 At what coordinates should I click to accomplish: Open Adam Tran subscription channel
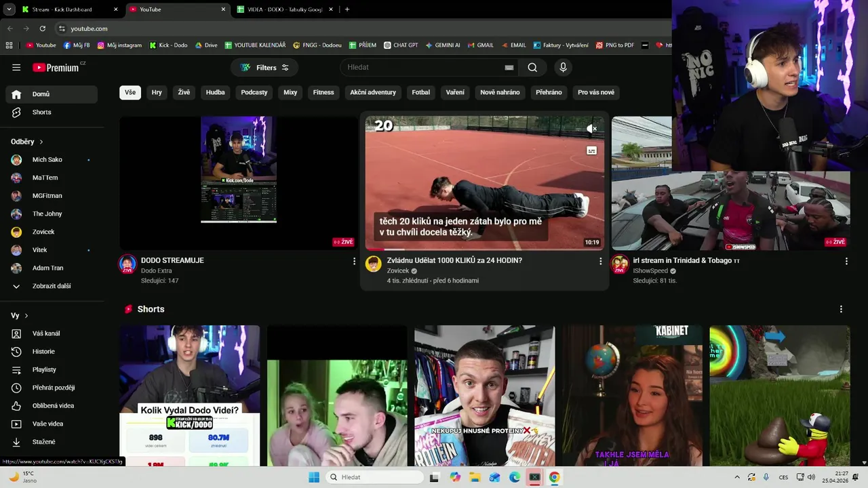coord(52,268)
